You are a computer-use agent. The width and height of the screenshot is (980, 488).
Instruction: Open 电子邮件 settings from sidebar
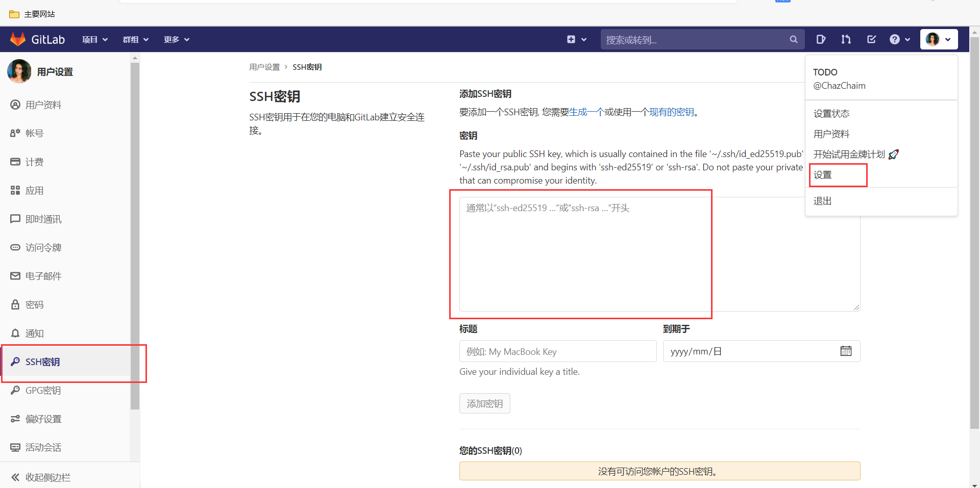(43, 276)
